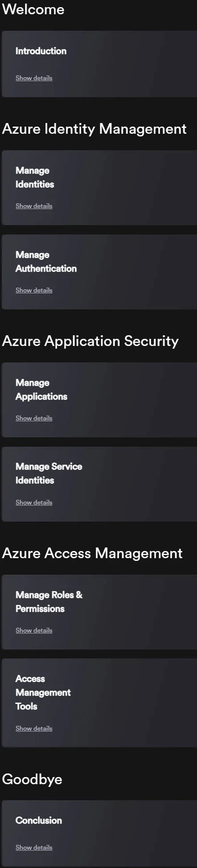Open the Manage Identities card title

point(35,177)
